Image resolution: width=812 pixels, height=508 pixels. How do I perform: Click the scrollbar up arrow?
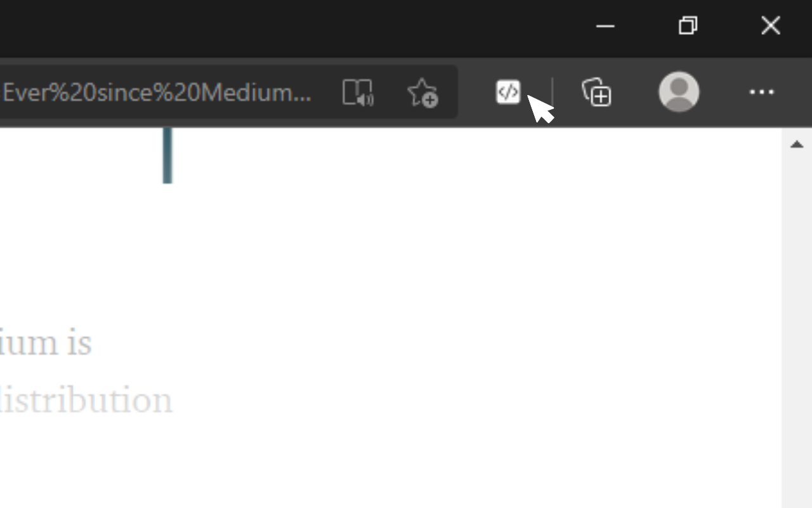click(797, 145)
